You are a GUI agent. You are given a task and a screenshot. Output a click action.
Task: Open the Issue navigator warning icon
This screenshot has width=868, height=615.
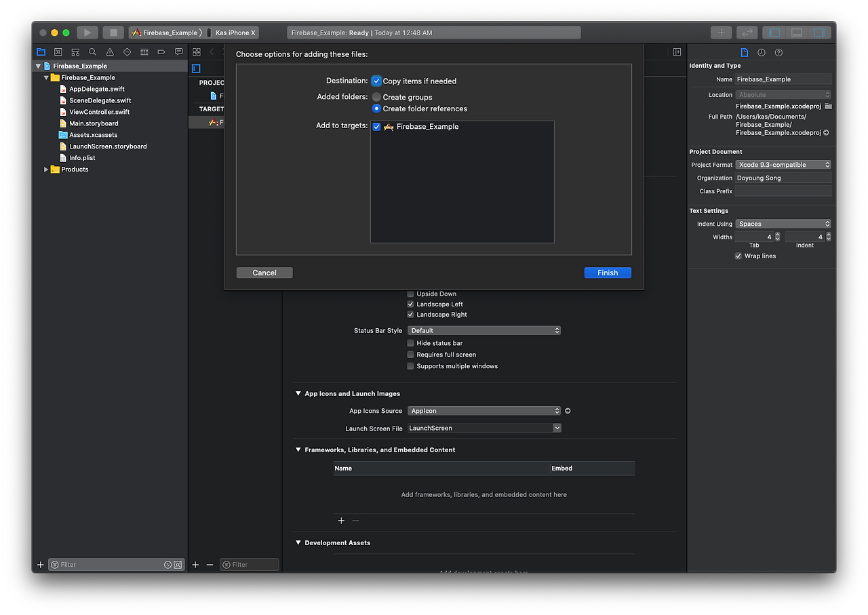110,52
